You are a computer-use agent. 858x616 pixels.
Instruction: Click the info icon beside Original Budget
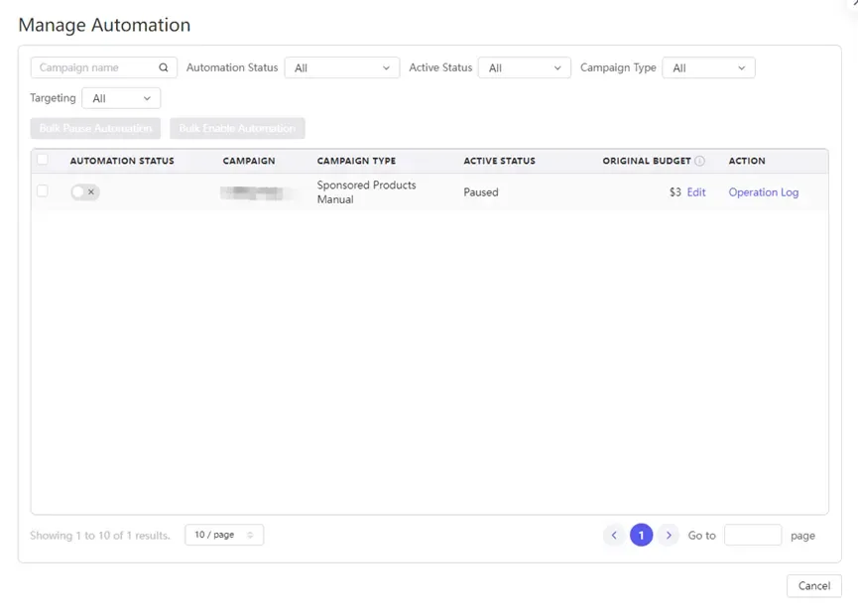tap(699, 161)
